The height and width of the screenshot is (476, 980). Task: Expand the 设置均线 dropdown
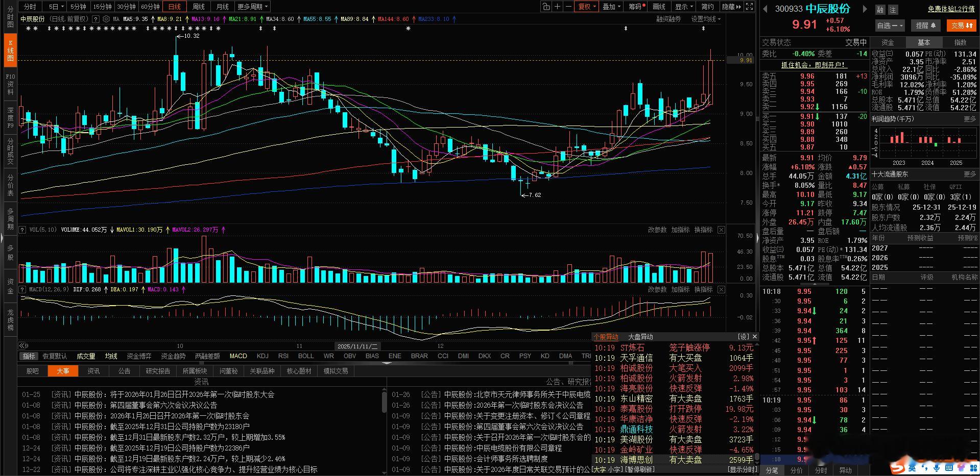tap(706, 19)
